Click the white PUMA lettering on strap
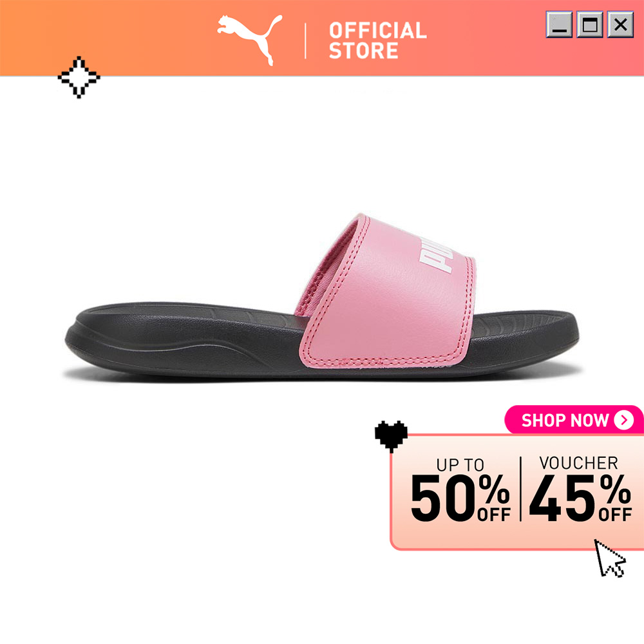The height and width of the screenshot is (644, 644). [436, 254]
